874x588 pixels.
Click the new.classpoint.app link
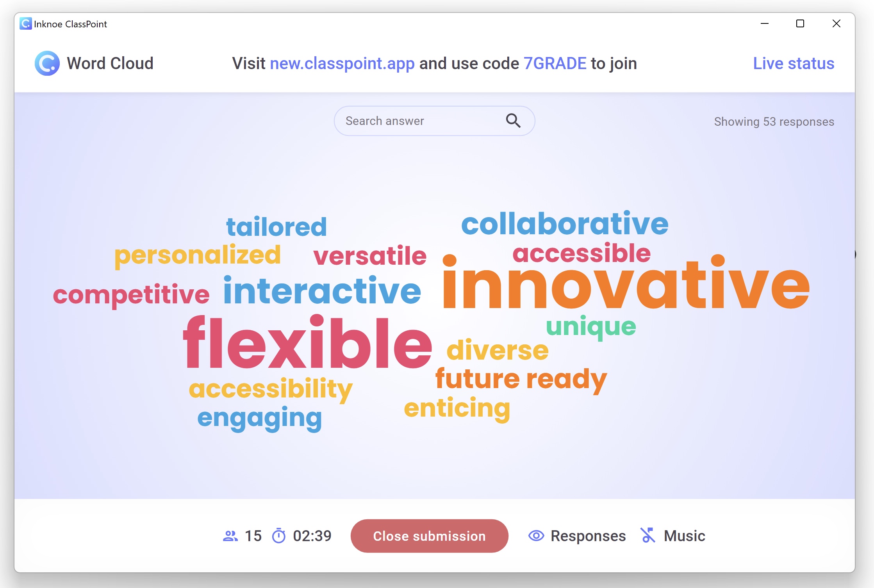click(342, 63)
